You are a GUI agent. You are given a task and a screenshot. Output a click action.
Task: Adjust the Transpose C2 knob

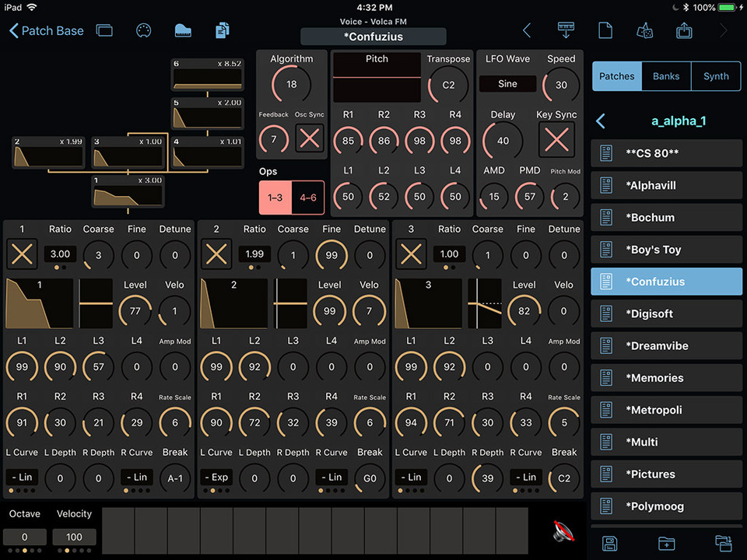[x=448, y=86]
